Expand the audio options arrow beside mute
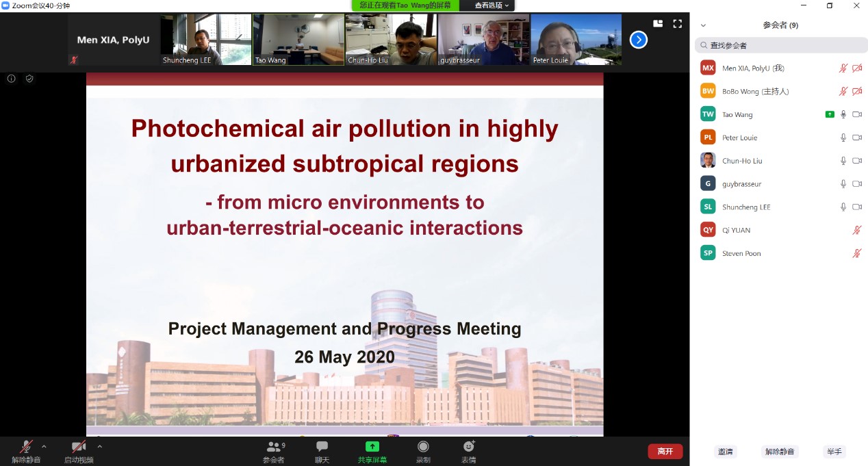868x466 pixels. click(44, 447)
